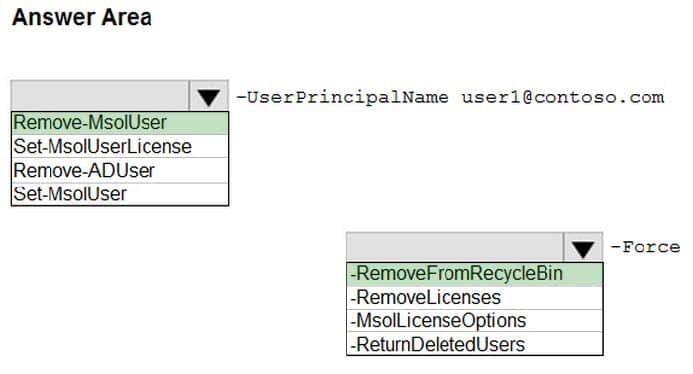Click the Answer Area heading
693x374 pixels.
pos(82,18)
